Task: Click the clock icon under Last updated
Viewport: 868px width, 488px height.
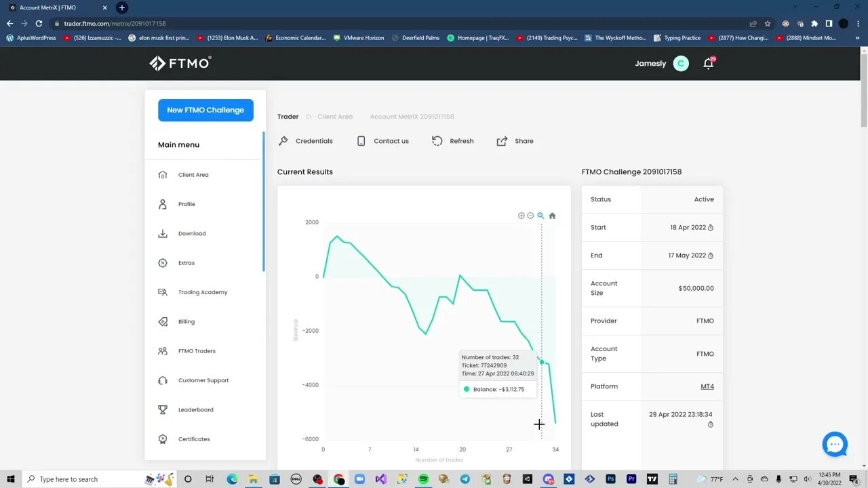Action: 711,424
